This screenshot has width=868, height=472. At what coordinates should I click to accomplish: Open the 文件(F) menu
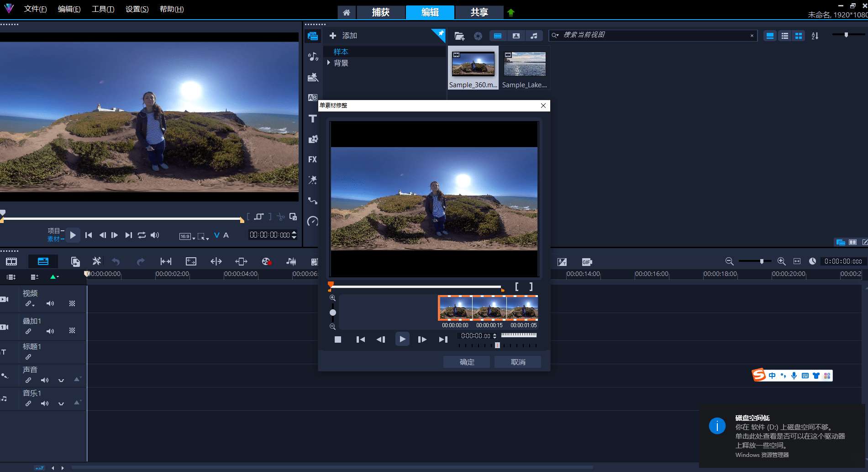tap(35, 9)
